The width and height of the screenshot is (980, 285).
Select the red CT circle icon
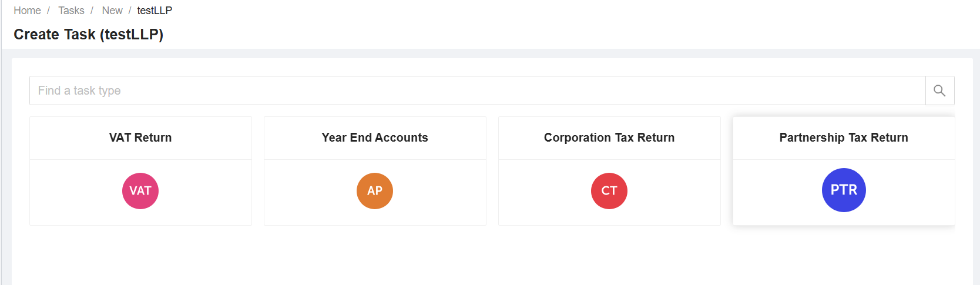[609, 191]
